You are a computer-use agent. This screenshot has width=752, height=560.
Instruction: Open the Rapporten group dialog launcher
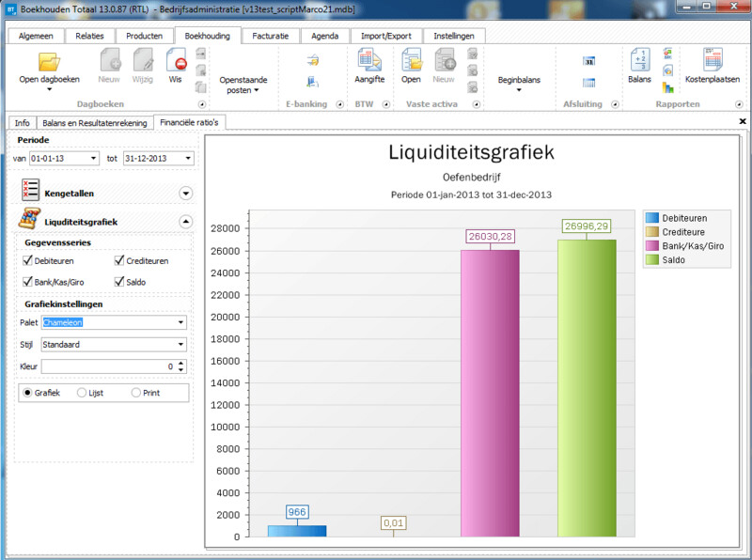[x=739, y=104]
